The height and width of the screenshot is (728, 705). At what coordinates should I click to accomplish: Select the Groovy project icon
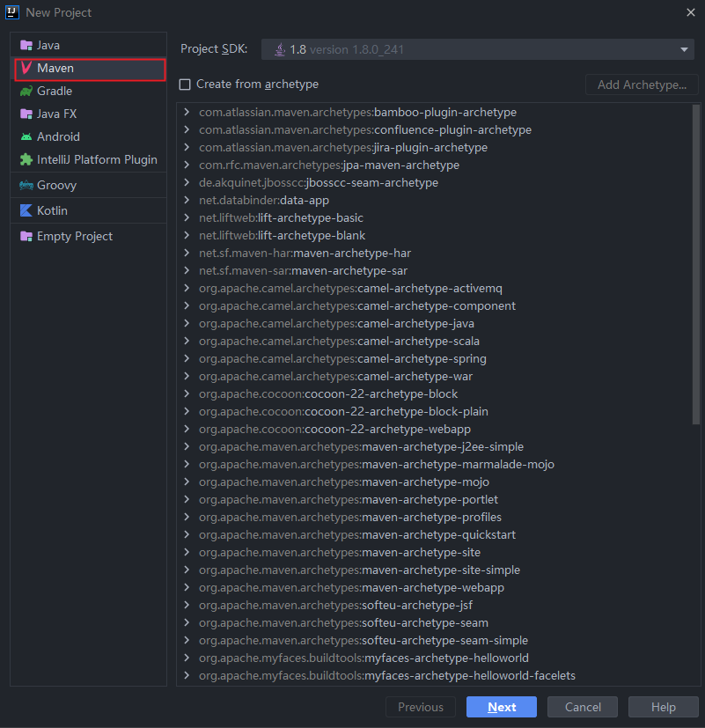click(x=26, y=185)
